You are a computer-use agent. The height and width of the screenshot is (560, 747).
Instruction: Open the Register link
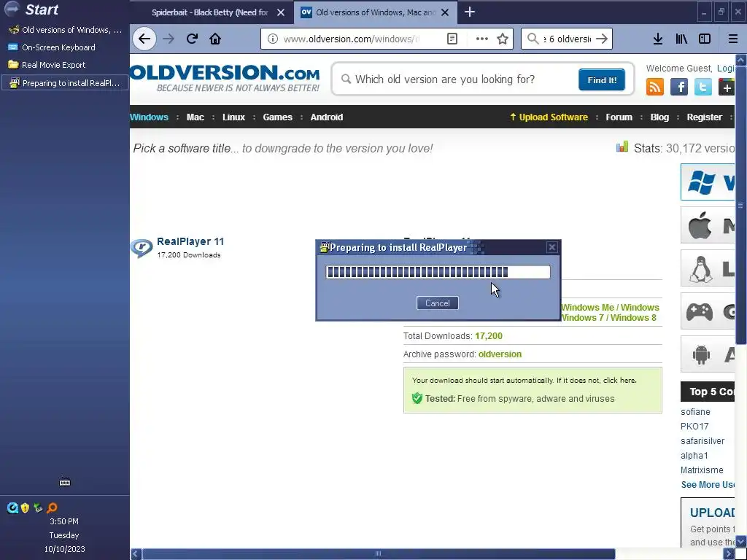pos(704,117)
